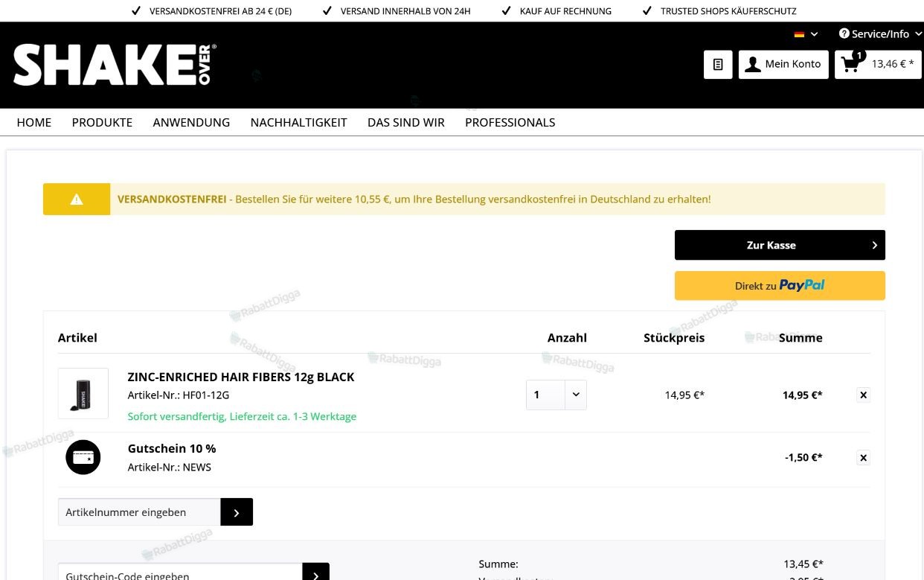Viewport: 924px width, 580px height.
Task: Submit the article number with arrow button
Action: point(237,512)
